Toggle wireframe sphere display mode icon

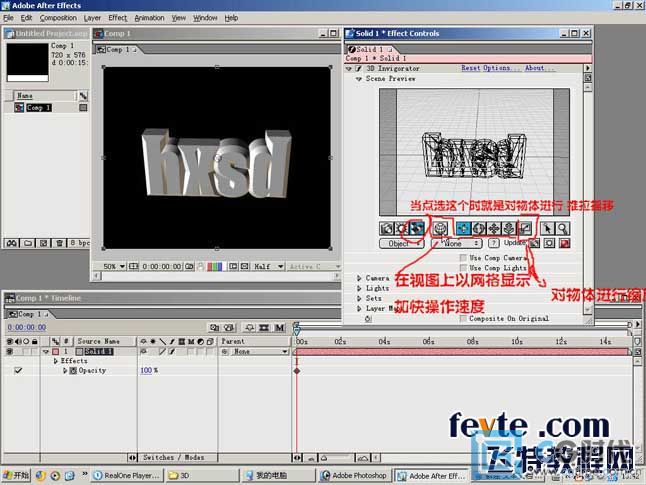coord(440,228)
